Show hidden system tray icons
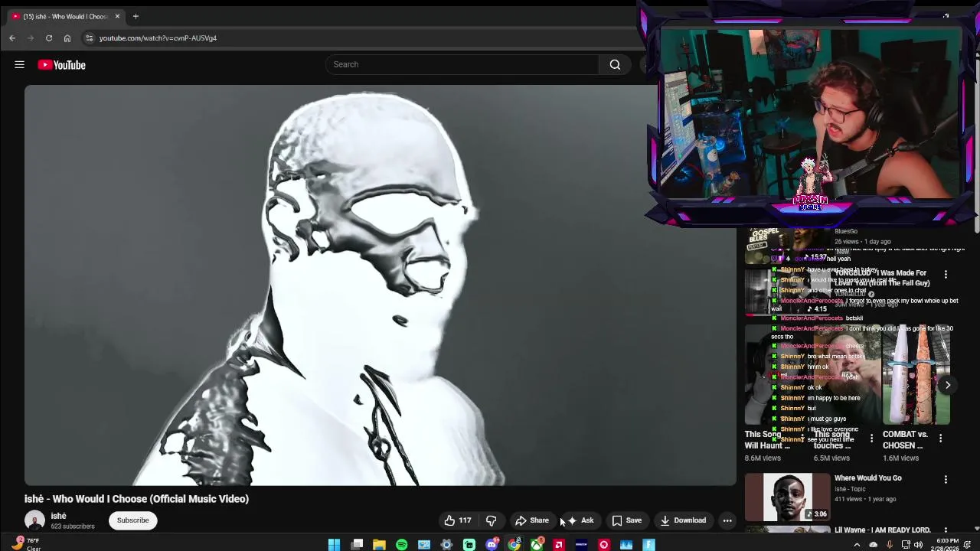Image resolution: width=980 pixels, height=551 pixels. [x=857, y=545]
